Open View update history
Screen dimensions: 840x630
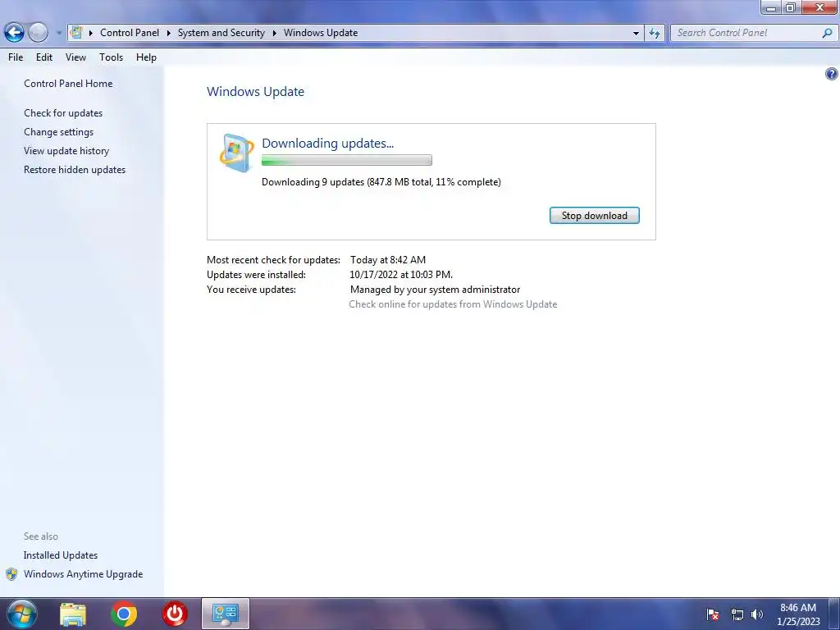(x=66, y=151)
